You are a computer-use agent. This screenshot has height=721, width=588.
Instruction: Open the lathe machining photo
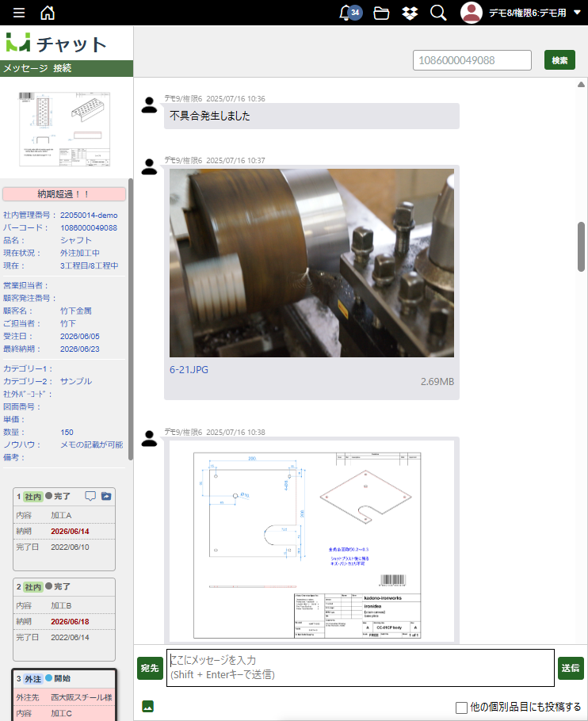pos(311,263)
